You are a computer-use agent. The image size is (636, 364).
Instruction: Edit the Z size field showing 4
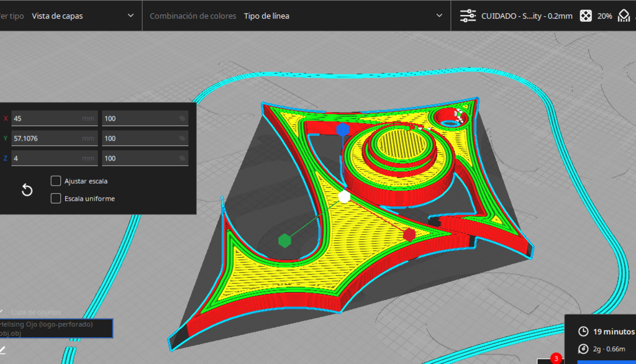tap(55, 158)
